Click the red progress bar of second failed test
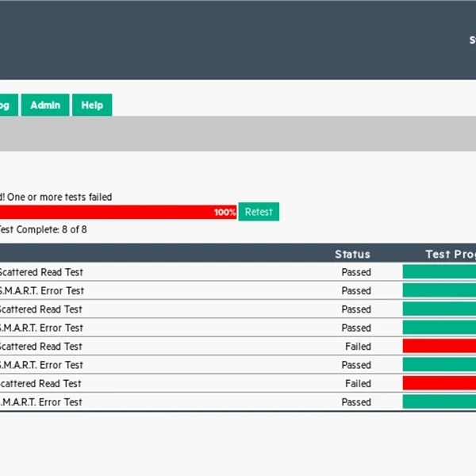476x476 pixels. (440, 384)
